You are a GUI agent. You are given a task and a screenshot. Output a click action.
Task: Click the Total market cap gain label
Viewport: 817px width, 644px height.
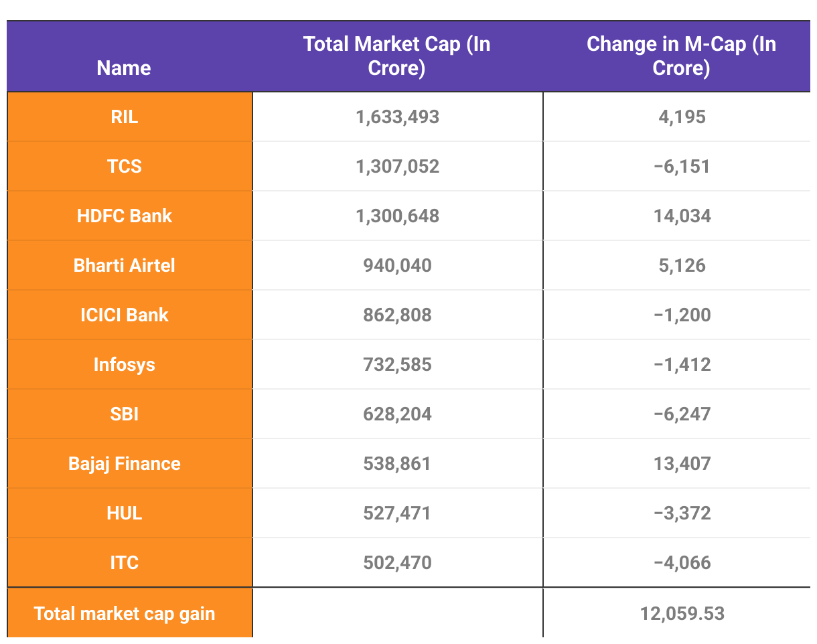[x=125, y=614]
